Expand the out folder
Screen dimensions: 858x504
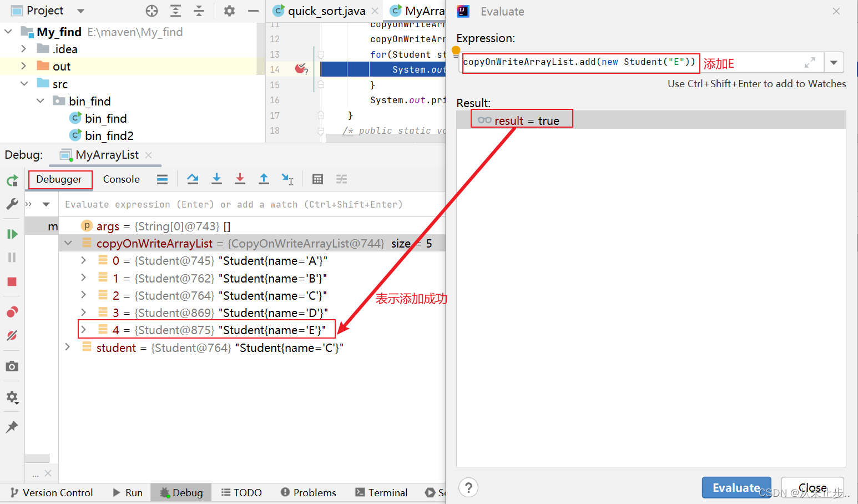pos(23,66)
